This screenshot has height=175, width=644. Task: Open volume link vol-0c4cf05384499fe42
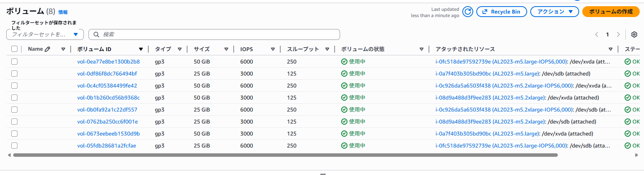pos(107,86)
